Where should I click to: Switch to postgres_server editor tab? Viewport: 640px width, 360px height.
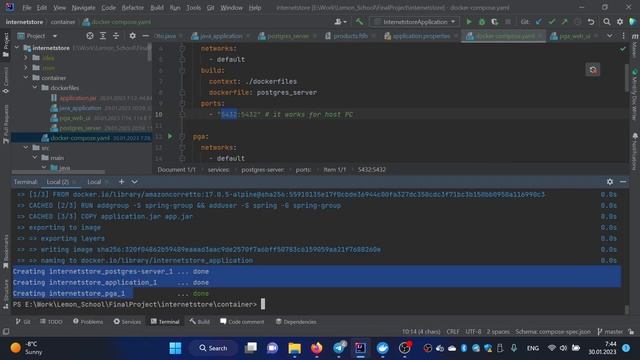(x=287, y=36)
